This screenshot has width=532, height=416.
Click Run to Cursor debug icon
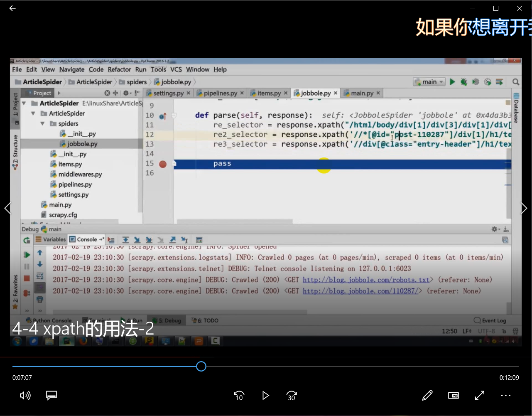pos(184,240)
